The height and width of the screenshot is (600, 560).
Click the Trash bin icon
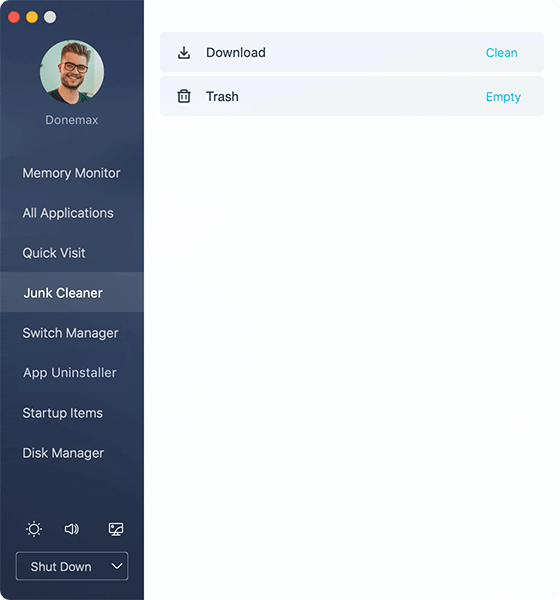[184, 96]
